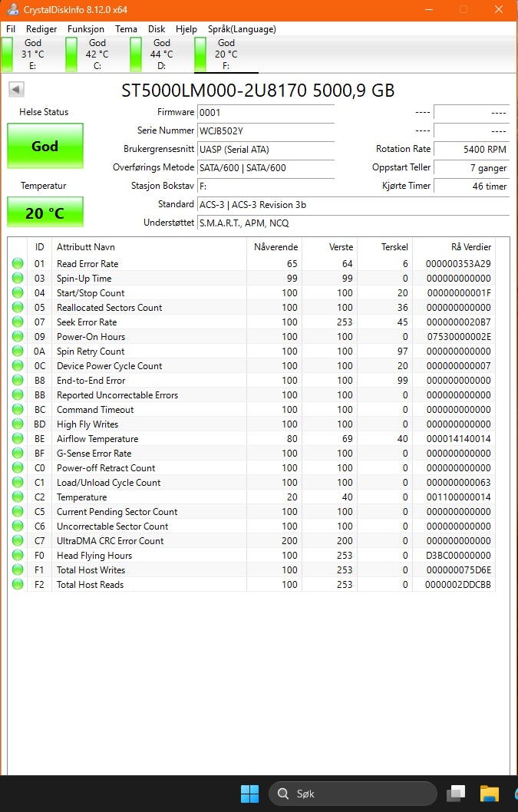
Task: Click status dot for Power-off Retract Count
Action: point(18,467)
